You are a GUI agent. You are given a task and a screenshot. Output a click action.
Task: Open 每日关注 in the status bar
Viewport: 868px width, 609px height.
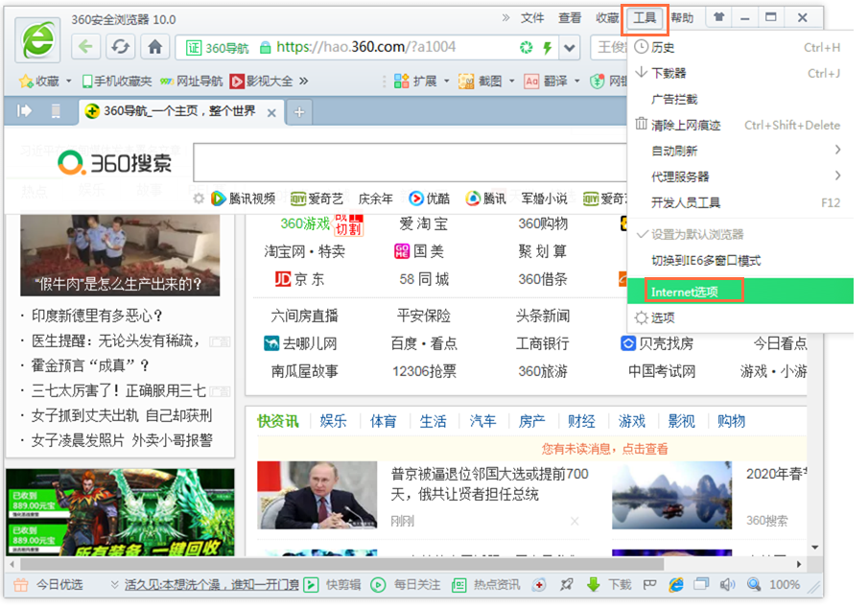click(406, 585)
